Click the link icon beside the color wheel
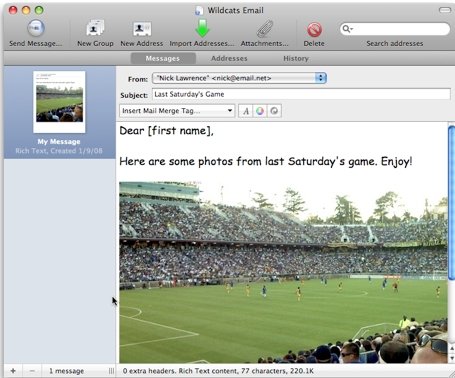 (274, 111)
